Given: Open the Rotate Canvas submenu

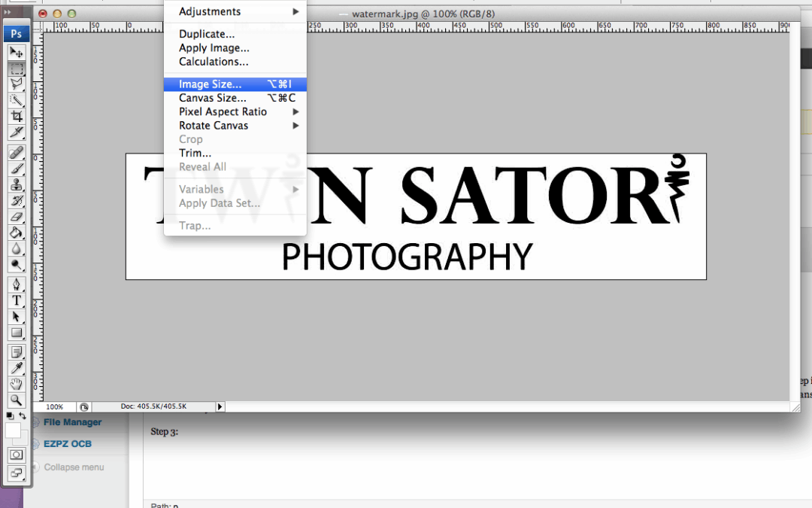Looking at the screenshot, I should tap(235, 126).
